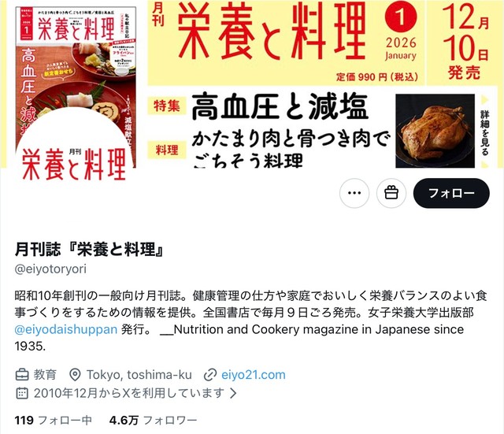Open the eiyo21.com website link
This screenshot has width=504, height=434.
coord(254,375)
